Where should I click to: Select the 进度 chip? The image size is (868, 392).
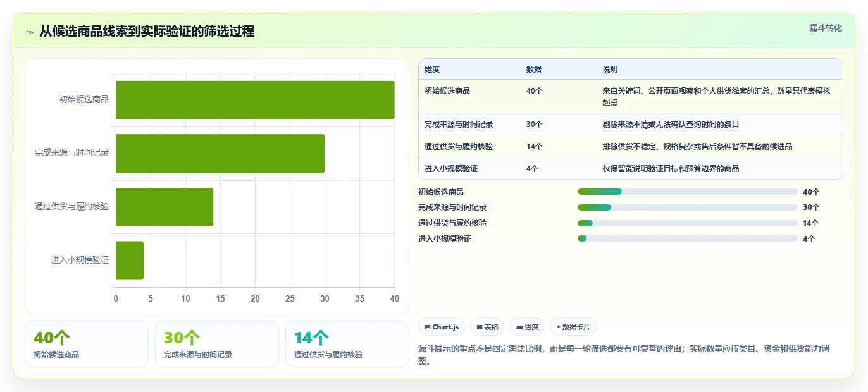click(527, 327)
